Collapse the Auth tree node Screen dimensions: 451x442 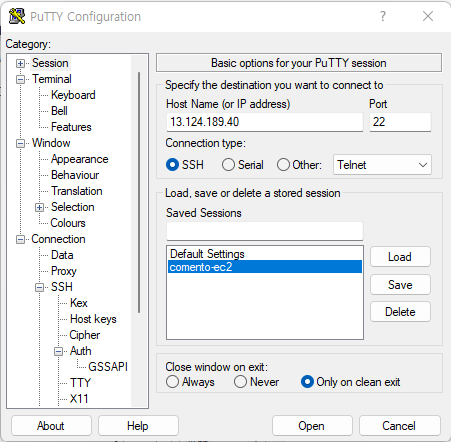click(x=58, y=351)
